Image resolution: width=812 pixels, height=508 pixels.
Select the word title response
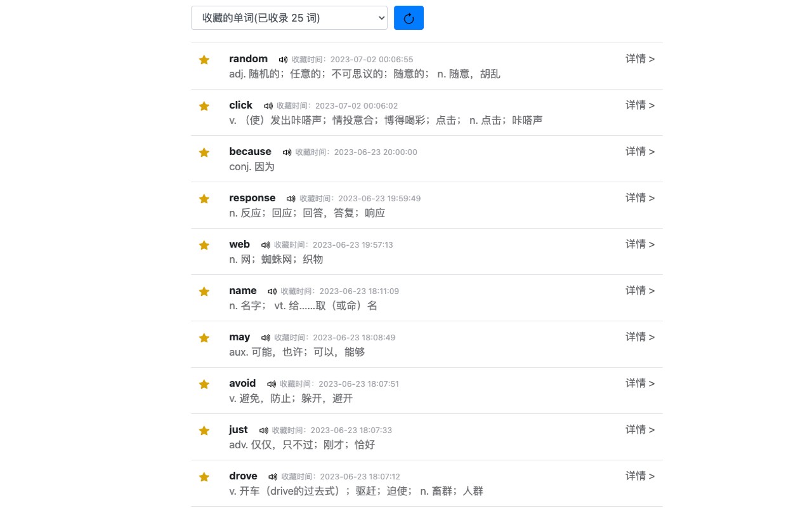[x=252, y=197]
